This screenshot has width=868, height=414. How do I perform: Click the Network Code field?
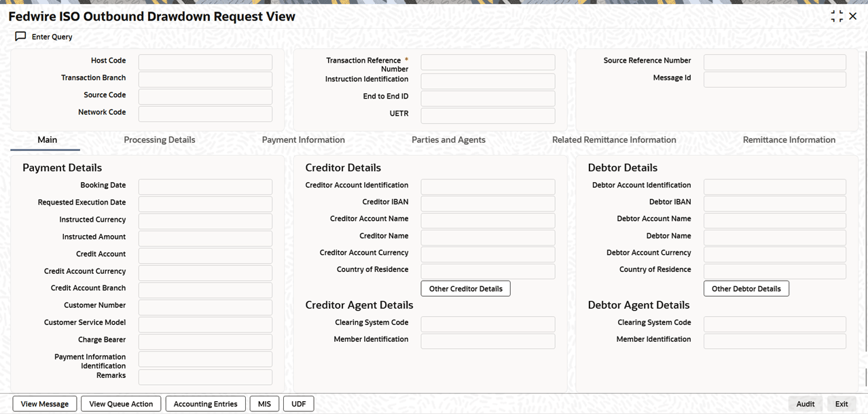[x=205, y=114]
